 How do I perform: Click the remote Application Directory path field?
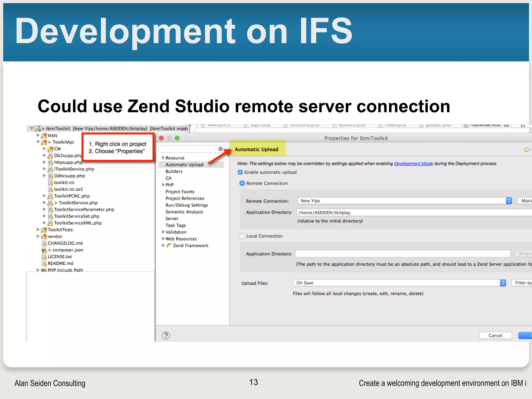(414, 212)
